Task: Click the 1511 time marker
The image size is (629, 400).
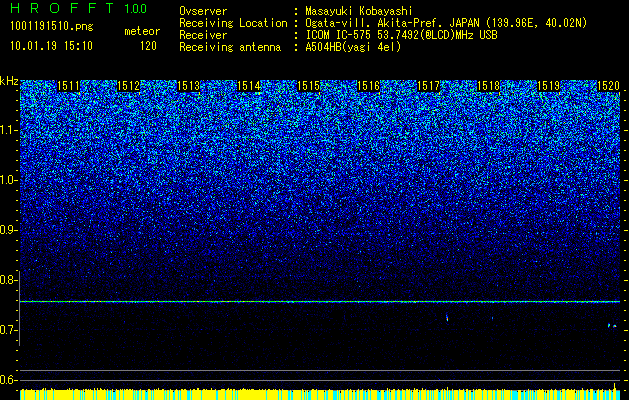Action: (69, 86)
